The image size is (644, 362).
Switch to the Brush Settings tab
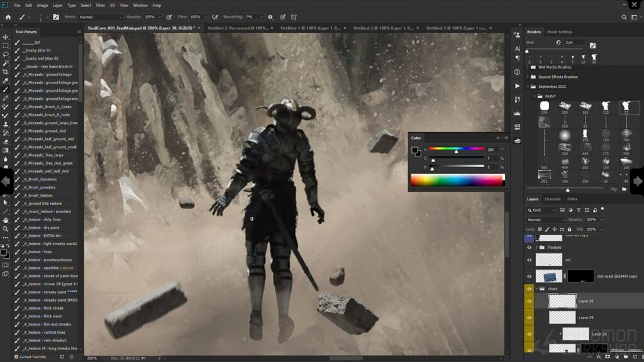pos(560,31)
